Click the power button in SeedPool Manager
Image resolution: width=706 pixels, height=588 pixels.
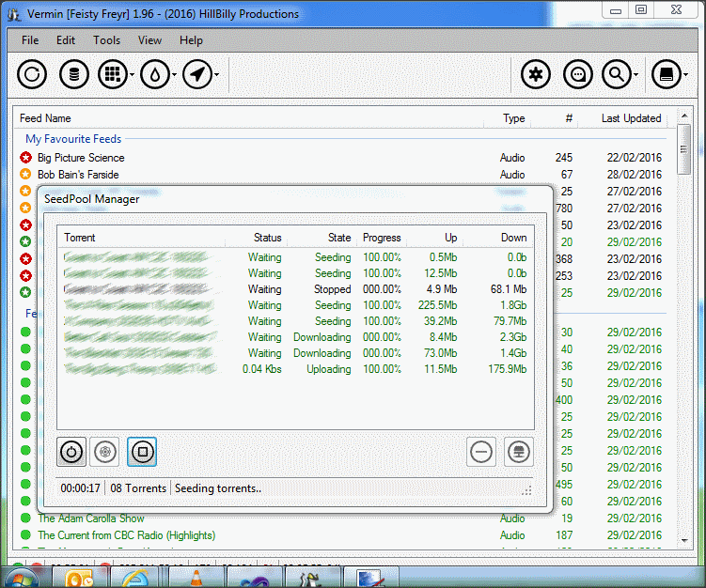point(71,452)
